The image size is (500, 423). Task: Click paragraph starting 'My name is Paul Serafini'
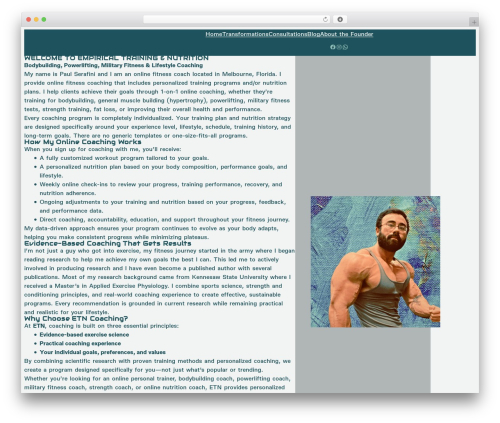157,92
